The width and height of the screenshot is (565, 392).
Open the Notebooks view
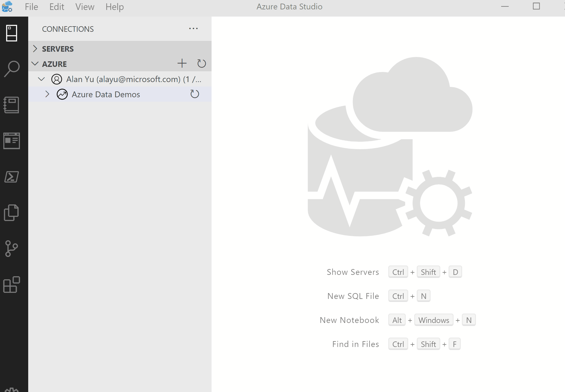[11, 105]
